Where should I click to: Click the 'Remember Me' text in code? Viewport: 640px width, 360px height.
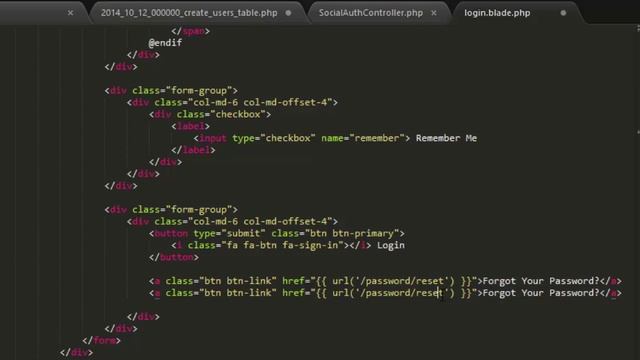(x=446, y=138)
